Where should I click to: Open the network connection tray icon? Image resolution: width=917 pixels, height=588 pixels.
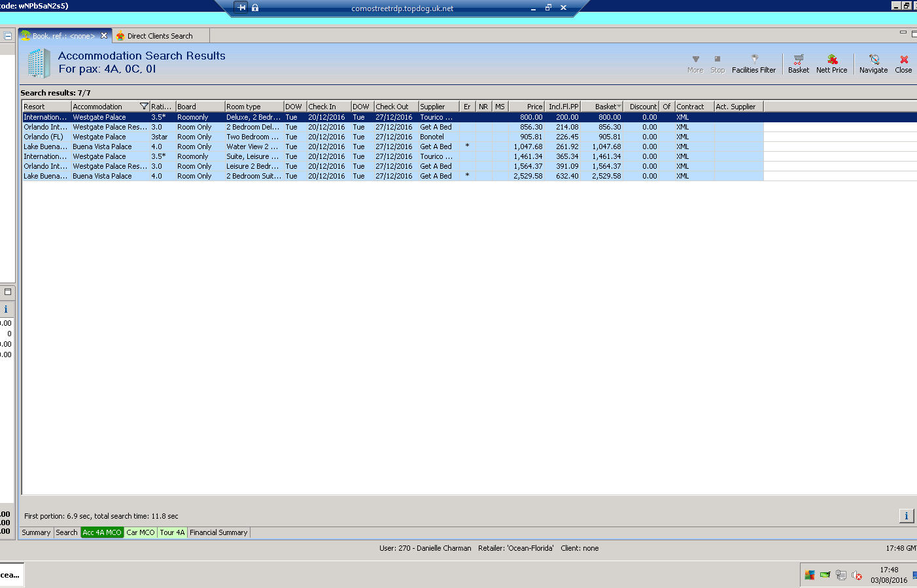coord(841,576)
